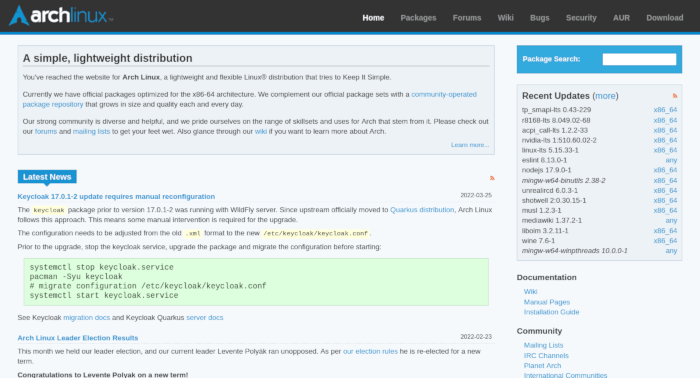The height and width of the screenshot is (378, 700).
Task: Open the Keycloak 17.0.1-2 update news headline
Action: pyautogui.click(x=116, y=196)
